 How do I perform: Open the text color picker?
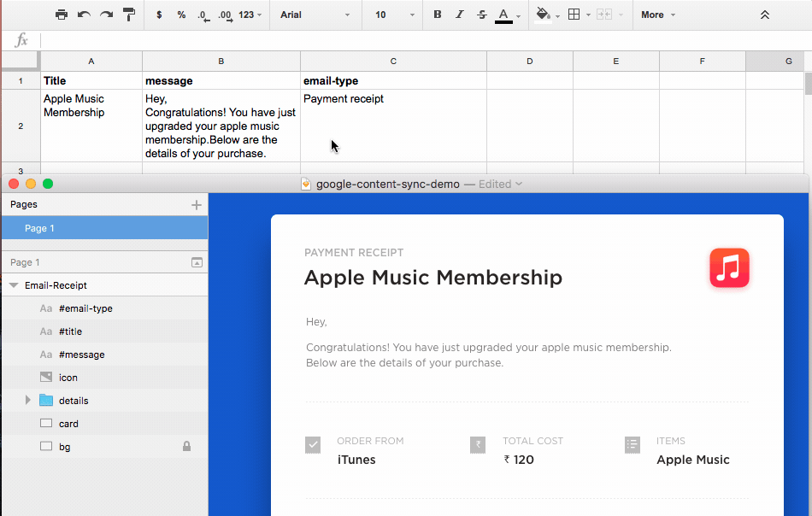coord(504,15)
